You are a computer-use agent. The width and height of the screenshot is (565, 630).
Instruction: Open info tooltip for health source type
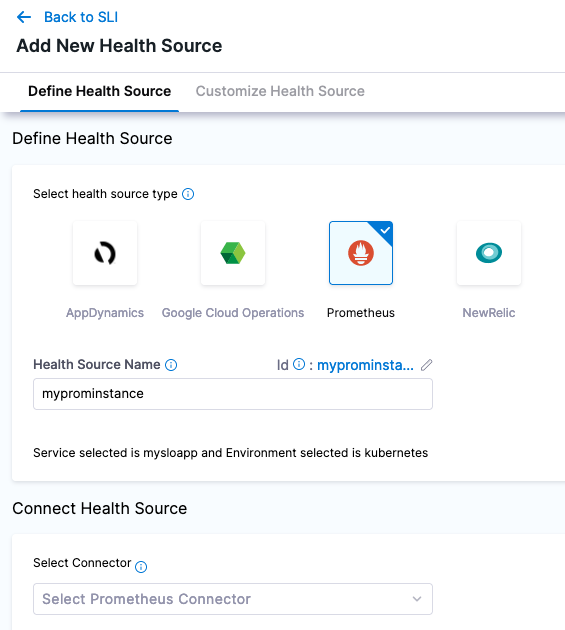[x=188, y=194]
